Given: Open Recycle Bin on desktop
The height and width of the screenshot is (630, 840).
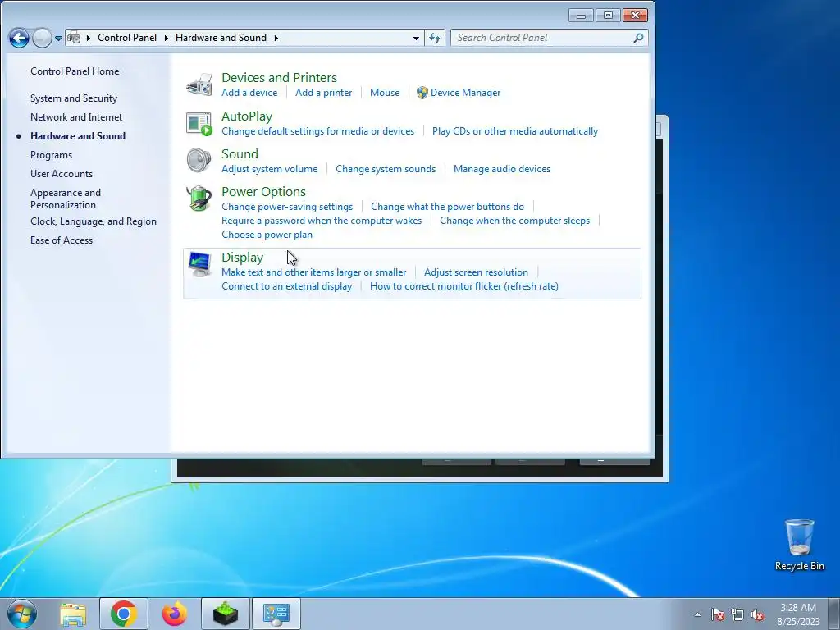Looking at the screenshot, I should pyautogui.click(x=799, y=545).
